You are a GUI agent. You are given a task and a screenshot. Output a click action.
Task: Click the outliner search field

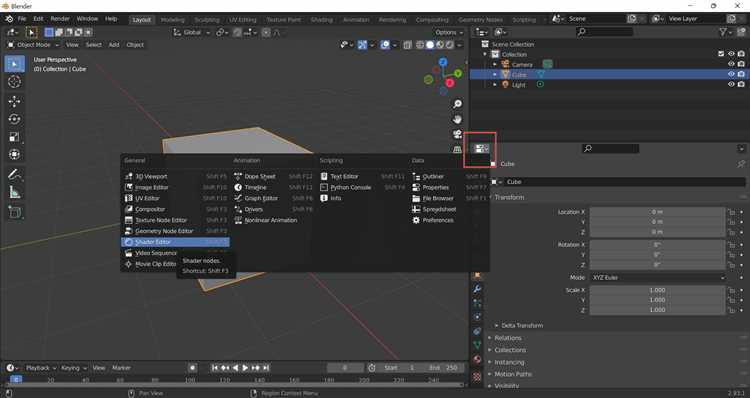605,32
